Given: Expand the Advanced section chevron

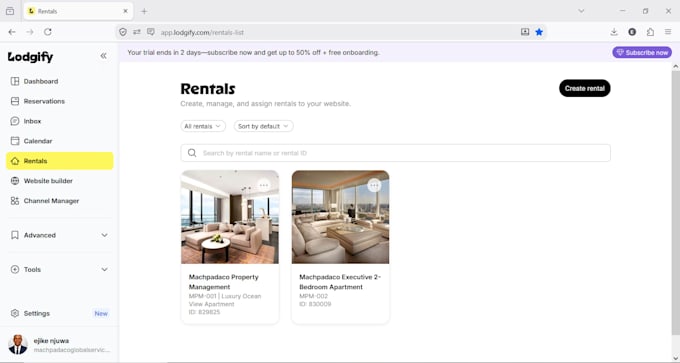Looking at the screenshot, I should (105, 235).
